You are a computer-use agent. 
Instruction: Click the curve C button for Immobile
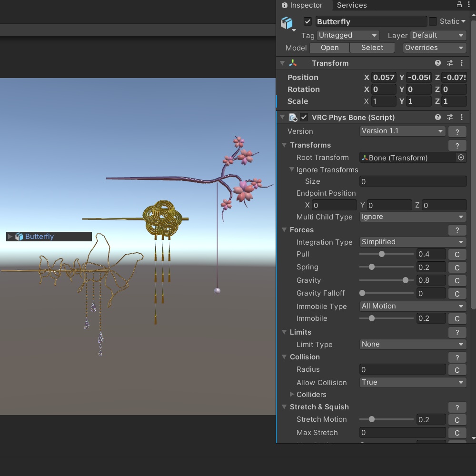pos(457,319)
